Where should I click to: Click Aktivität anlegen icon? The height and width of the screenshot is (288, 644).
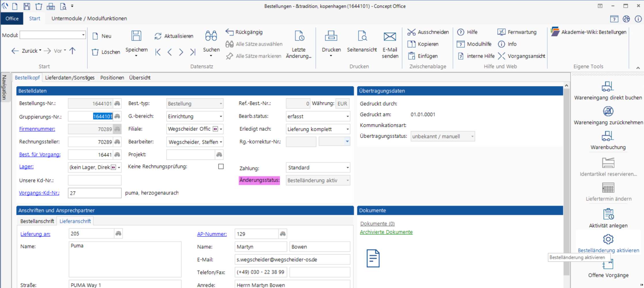click(608, 214)
